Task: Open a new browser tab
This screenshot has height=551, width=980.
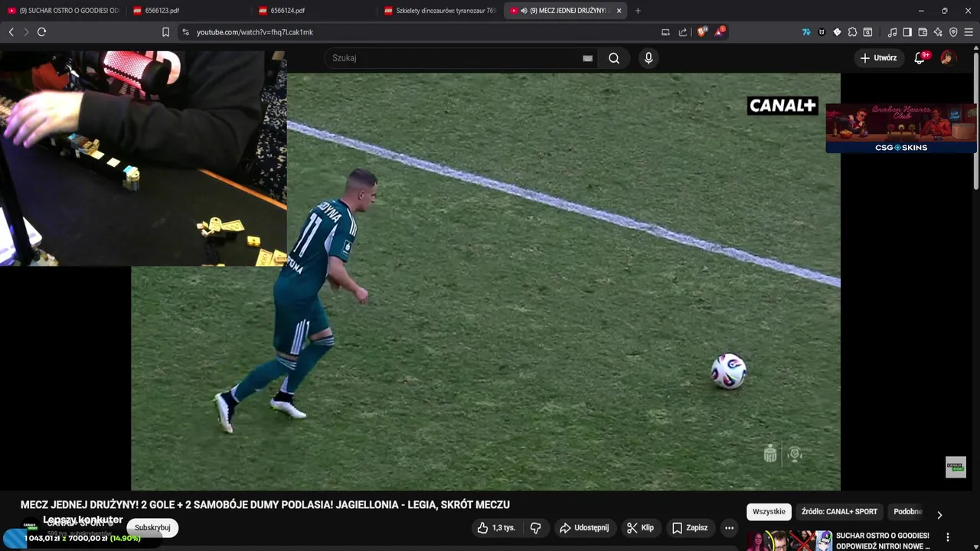Action: (x=638, y=11)
